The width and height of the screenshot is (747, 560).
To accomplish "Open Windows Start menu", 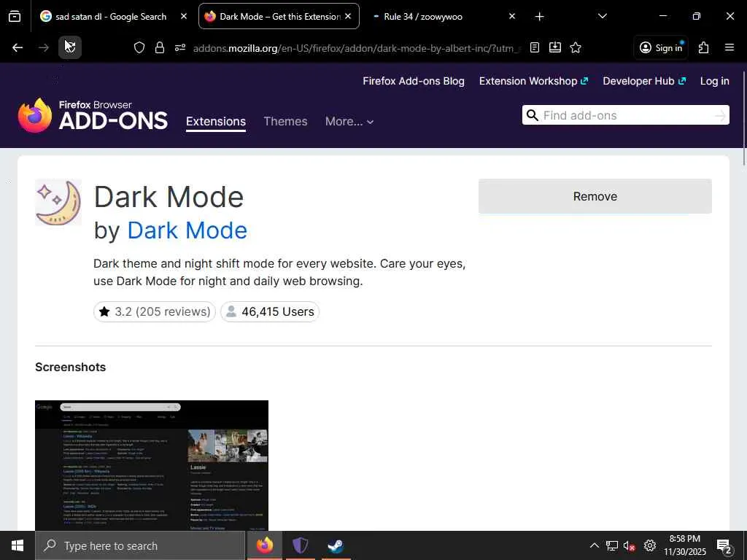I will point(18,545).
